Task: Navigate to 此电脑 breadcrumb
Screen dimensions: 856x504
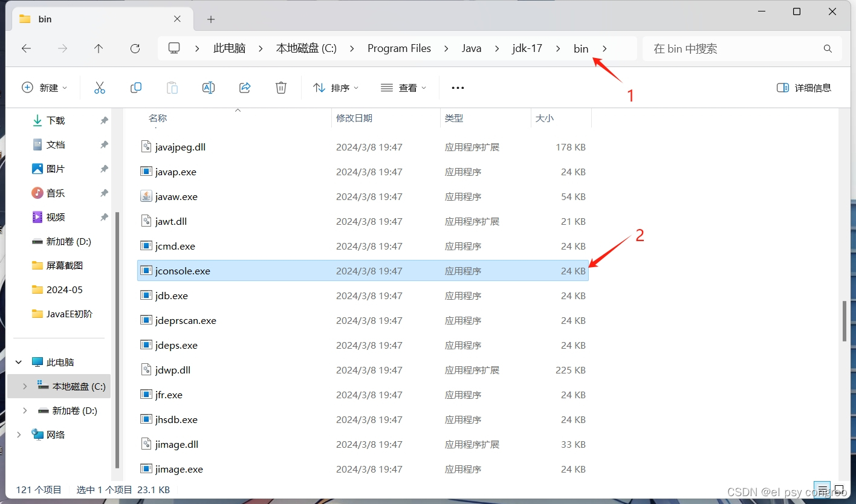Action: tap(230, 49)
